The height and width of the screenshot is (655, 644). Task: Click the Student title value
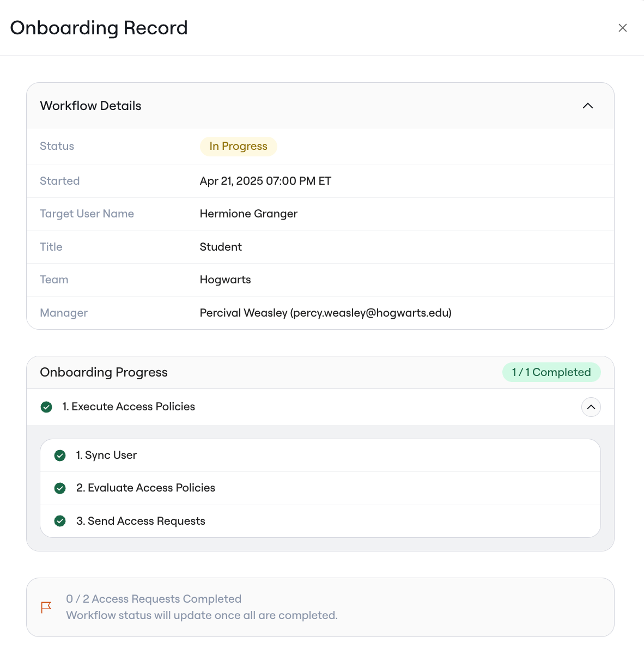click(221, 247)
